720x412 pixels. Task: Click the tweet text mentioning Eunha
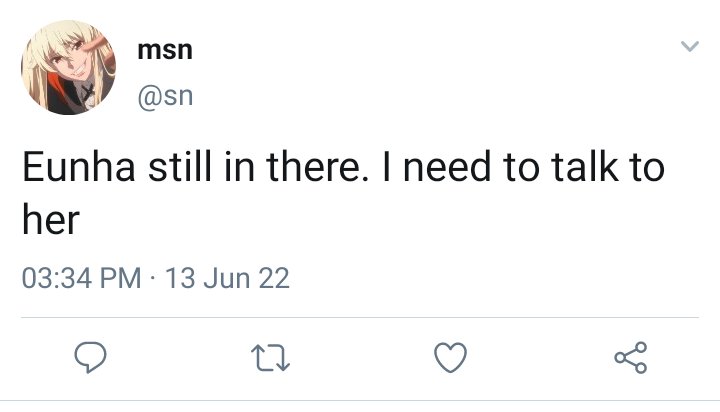(x=343, y=193)
